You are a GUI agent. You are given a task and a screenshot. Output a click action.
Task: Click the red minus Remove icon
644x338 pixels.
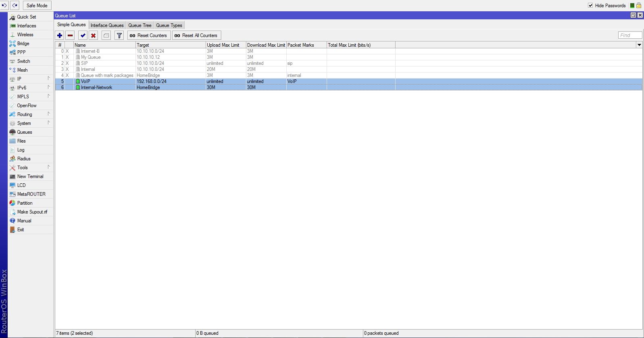pos(70,35)
